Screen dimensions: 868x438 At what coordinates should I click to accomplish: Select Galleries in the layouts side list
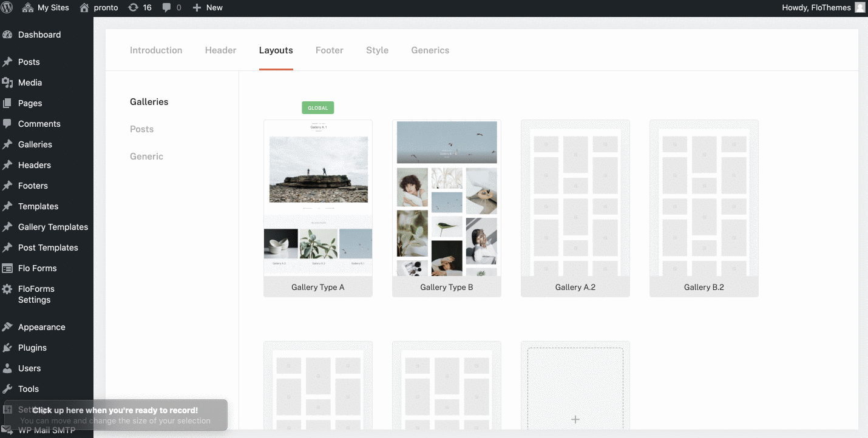(149, 102)
